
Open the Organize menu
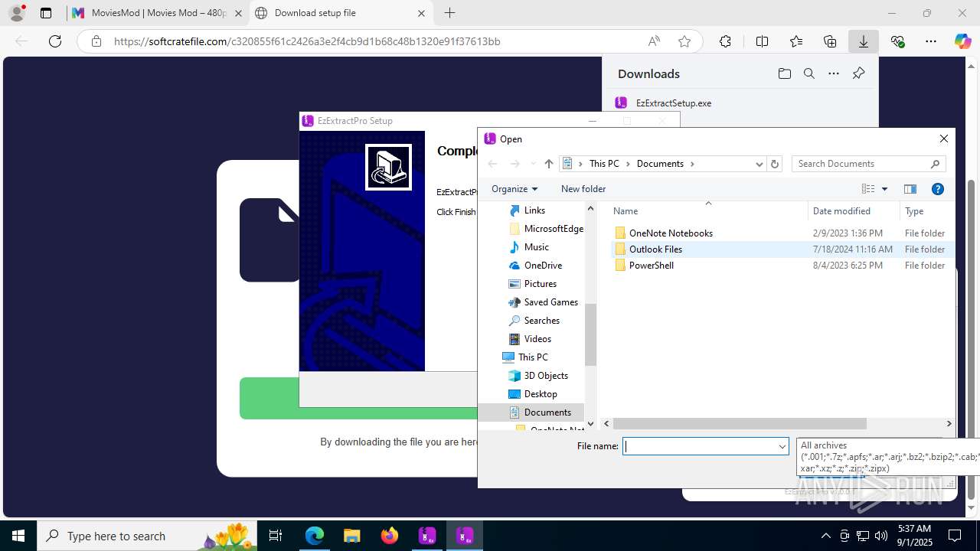pos(514,189)
